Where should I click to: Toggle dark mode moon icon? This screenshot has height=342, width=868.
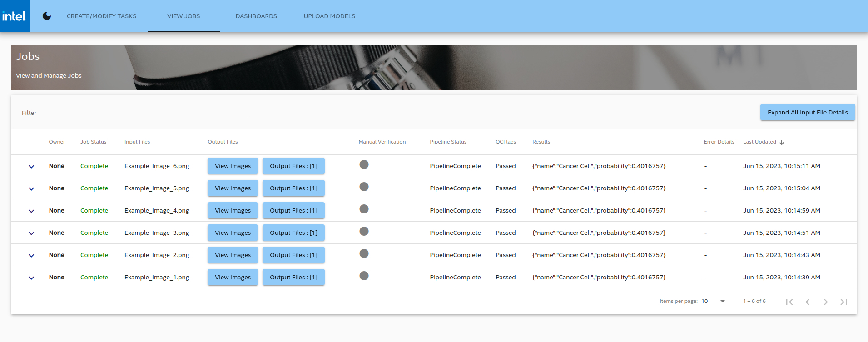(x=47, y=16)
